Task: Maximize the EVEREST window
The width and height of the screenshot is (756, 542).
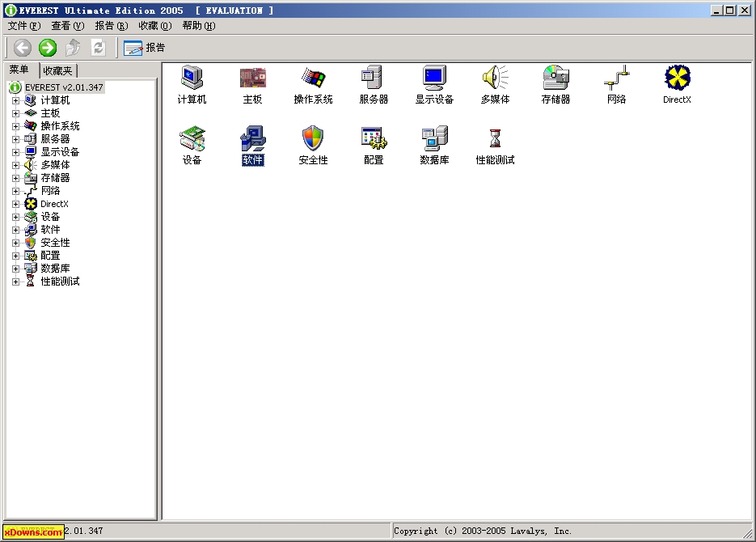Action: point(730,11)
